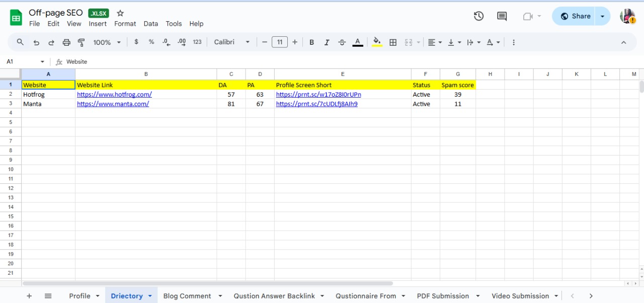
Task: Undo the last action
Action: (36, 42)
